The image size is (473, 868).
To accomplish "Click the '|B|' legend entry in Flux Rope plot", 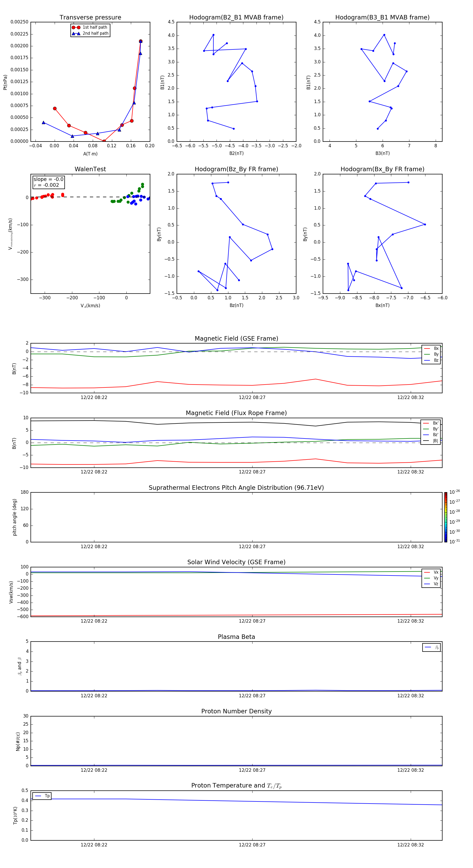I will [x=431, y=441].
